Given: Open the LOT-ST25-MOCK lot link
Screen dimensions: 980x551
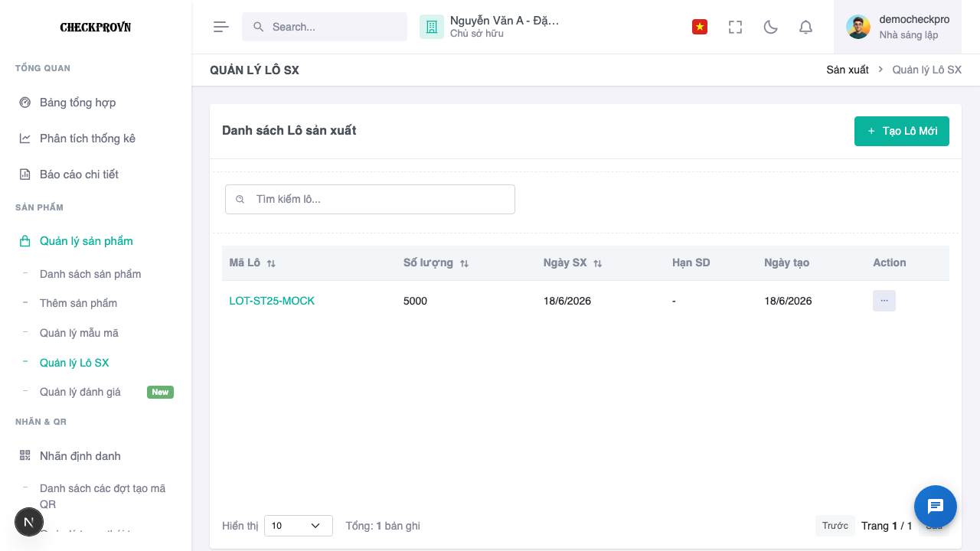Looking at the screenshot, I should click(x=272, y=301).
